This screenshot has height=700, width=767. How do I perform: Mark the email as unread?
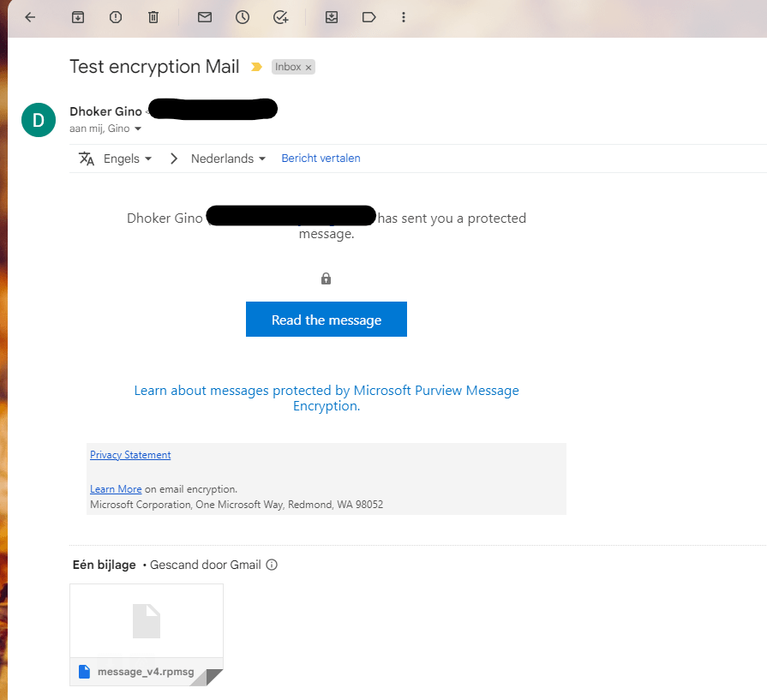(205, 17)
